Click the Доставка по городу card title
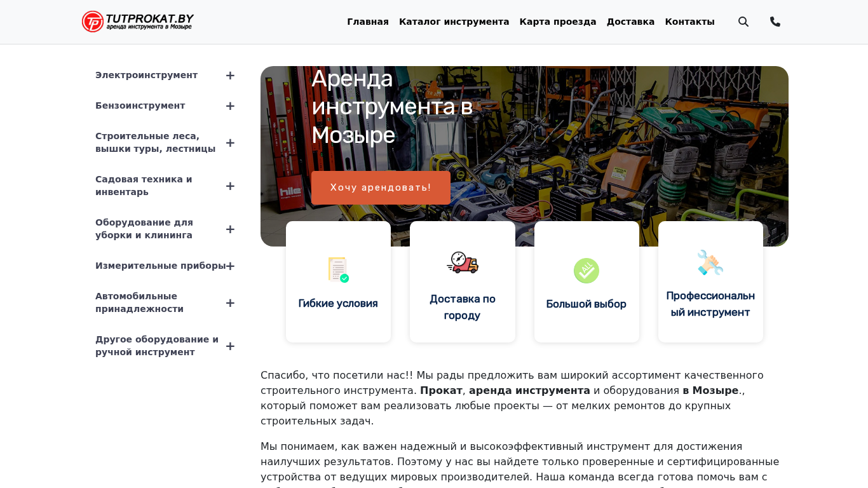 point(463,308)
